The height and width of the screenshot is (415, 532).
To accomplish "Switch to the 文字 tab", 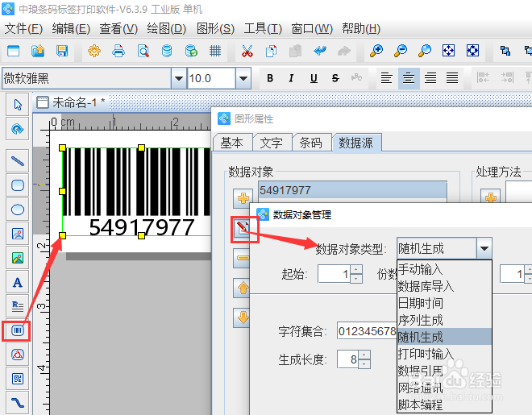I will coord(272,143).
